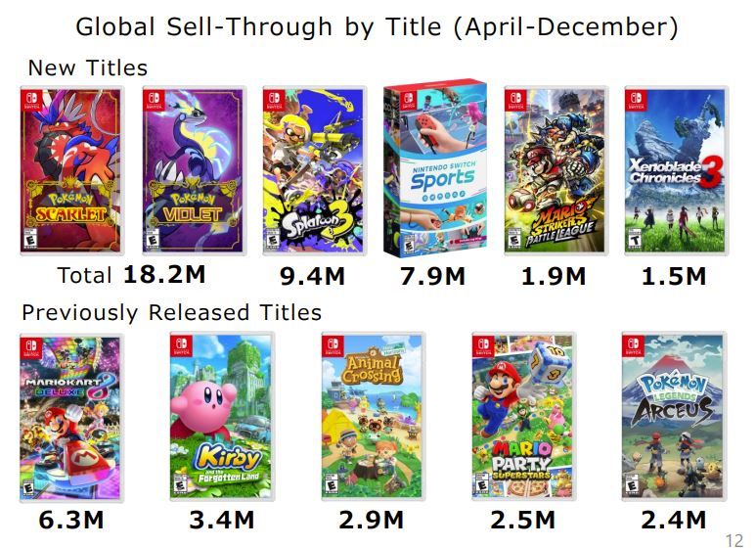This screenshot has width=756, height=548.
Task: Click the Pokémon Scarlet box art
Action: click(71, 171)
